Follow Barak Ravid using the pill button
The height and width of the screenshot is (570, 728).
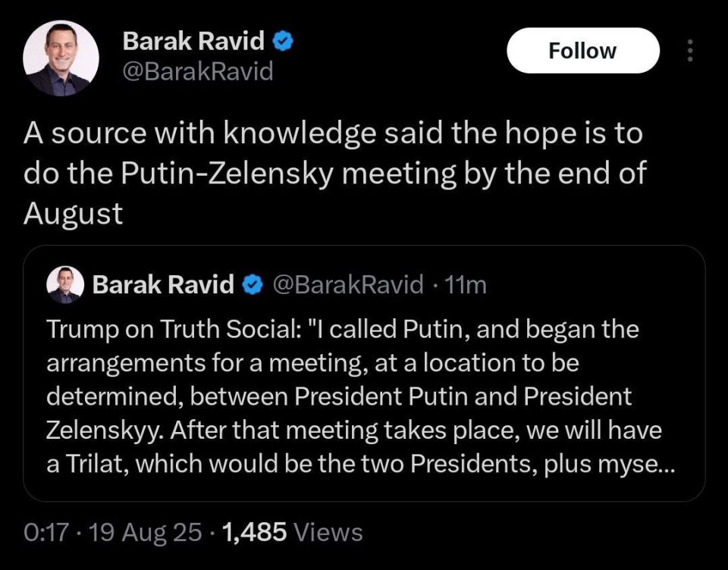pyautogui.click(x=582, y=51)
